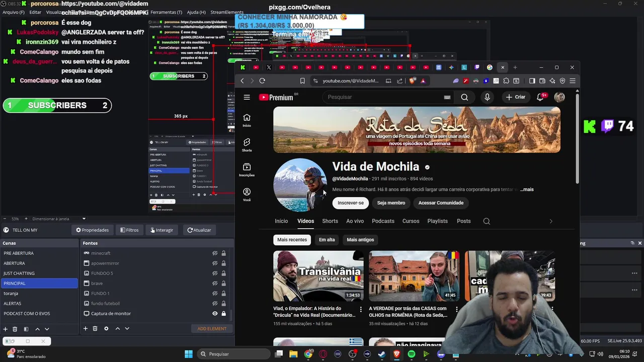Open Playlists tab on channel
The height and width of the screenshot is (362, 644).
437,221
